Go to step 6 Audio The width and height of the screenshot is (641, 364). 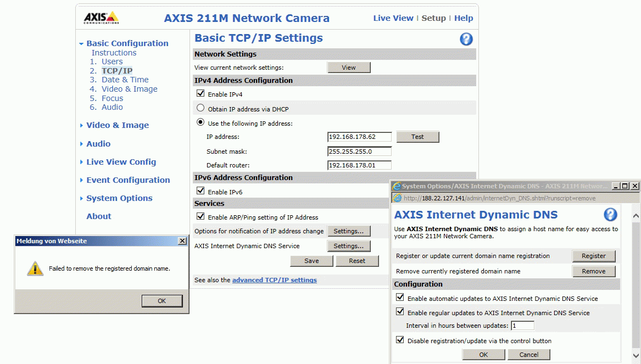(112, 107)
